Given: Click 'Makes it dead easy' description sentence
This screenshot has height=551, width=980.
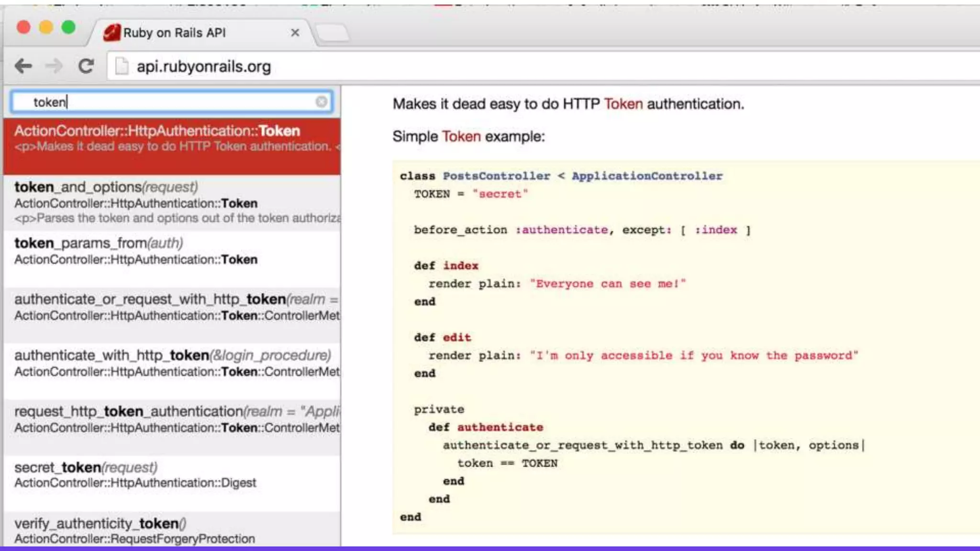Looking at the screenshot, I should (x=568, y=104).
